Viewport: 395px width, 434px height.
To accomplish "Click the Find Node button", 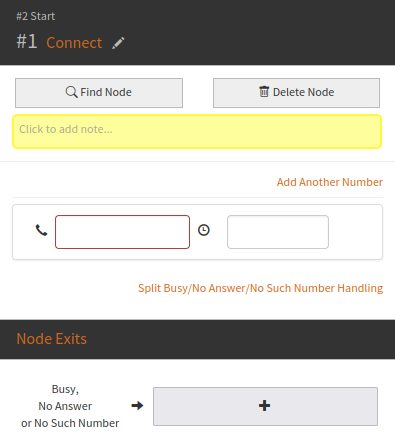I will tap(99, 93).
